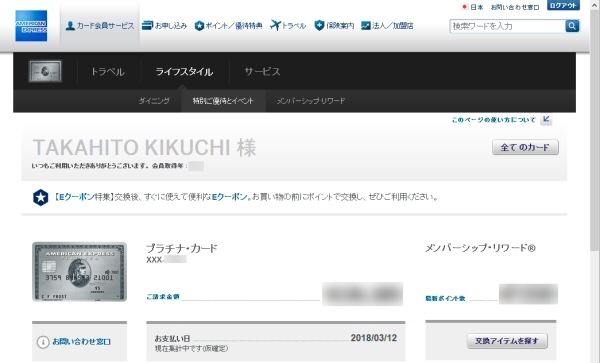The height and width of the screenshot is (363, 600).
Task: Open the second Eクーポン link in the notice
Action: [x=230, y=197]
